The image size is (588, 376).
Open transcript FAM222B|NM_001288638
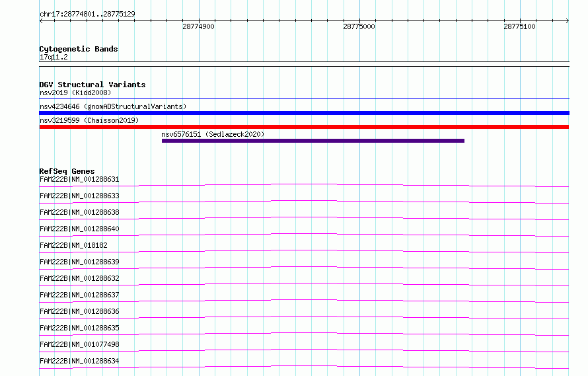(79, 212)
